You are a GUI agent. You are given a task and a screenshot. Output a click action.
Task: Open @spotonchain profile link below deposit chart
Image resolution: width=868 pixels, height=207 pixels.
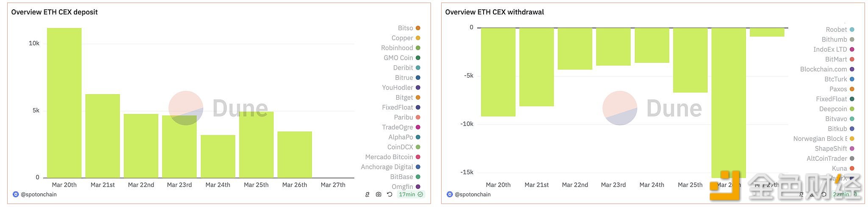point(39,195)
